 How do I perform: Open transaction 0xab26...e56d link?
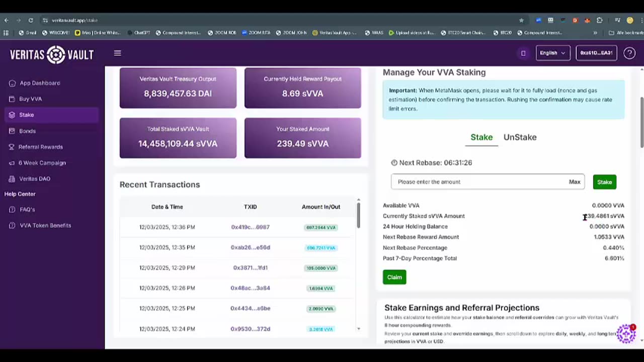click(x=250, y=247)
